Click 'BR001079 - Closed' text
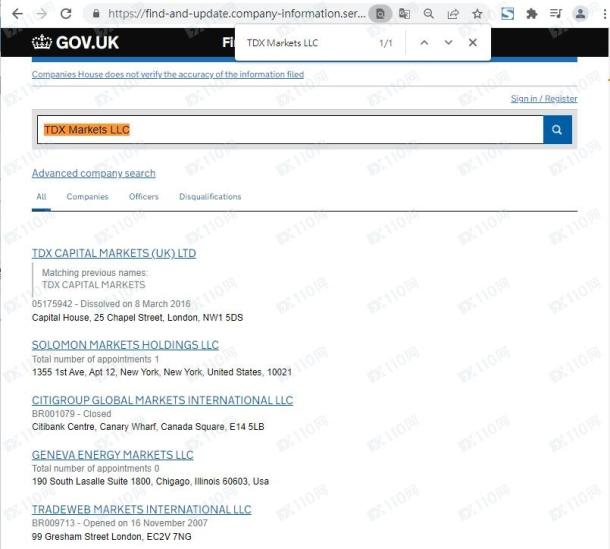This screenshot has height=549, width=610. pyautogui.click(x=72, y=414)
